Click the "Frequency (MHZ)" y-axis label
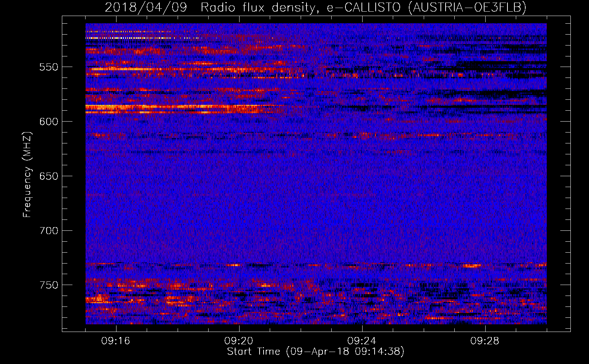This screenshot has width=589, height=364. (x=27, y=175)
